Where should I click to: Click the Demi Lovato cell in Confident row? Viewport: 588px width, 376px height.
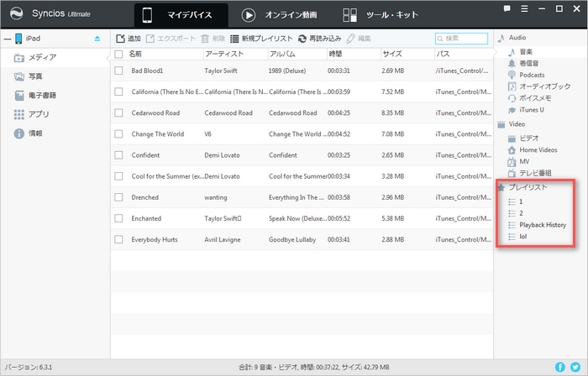222,155
